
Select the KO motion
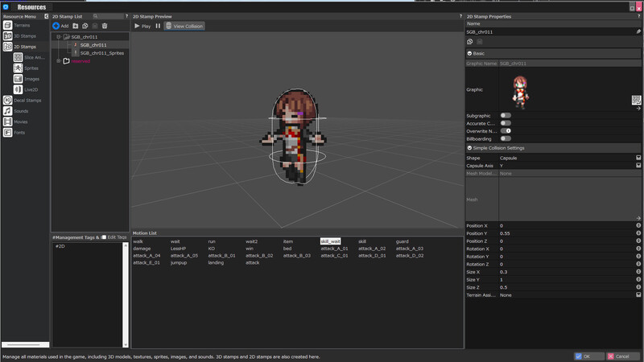211,249
